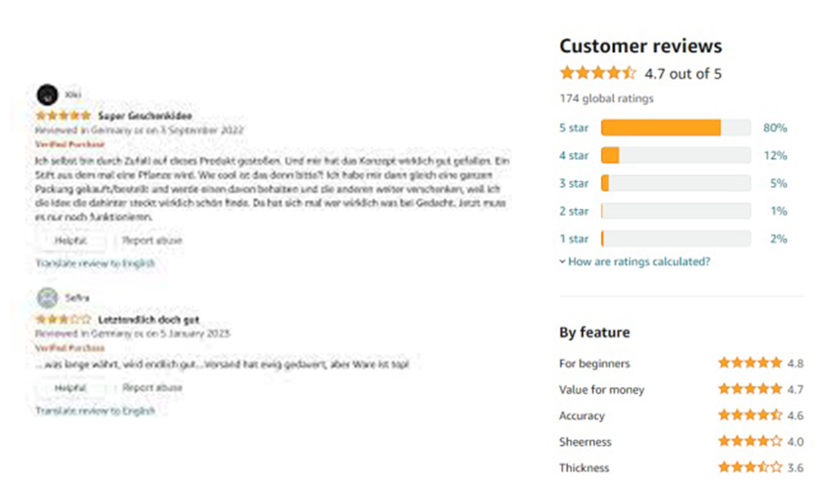Open the Super Geschenkidee review title
The height and width of the screenshot is (504, 823).
(145, 115)
